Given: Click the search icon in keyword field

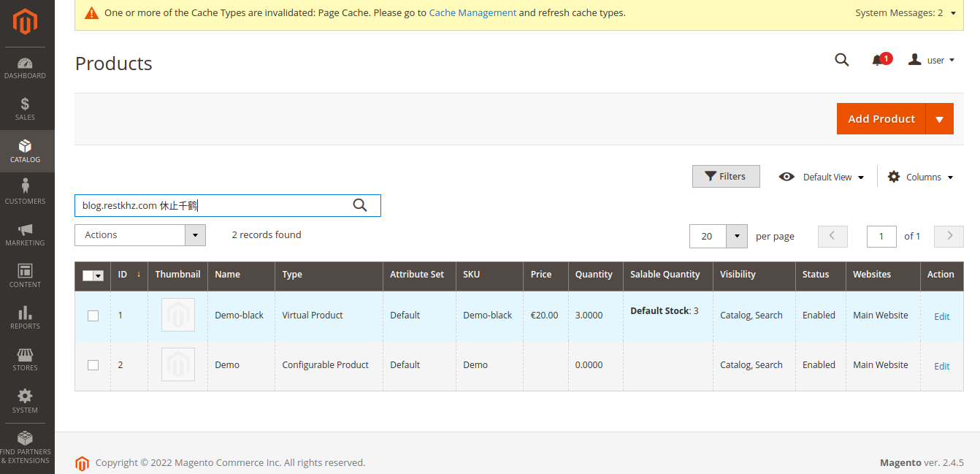Looking at the screenshot, I should (360, 205).
